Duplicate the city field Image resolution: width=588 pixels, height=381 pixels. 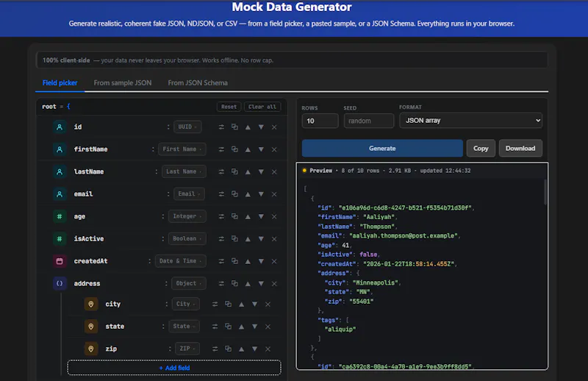point(228,304)
